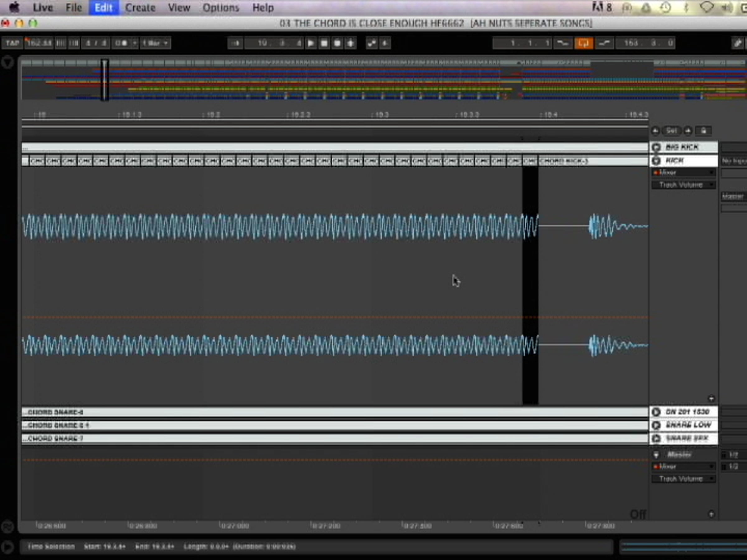Click the TAP tempo button
Viewport: 747px width, 560px height.
coord(12,43)
